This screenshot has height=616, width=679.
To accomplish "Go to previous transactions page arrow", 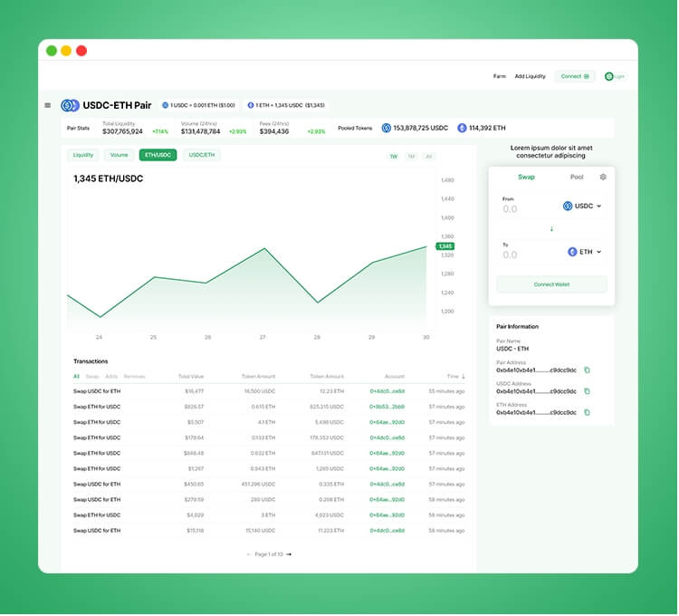I will tap(249, 555).
